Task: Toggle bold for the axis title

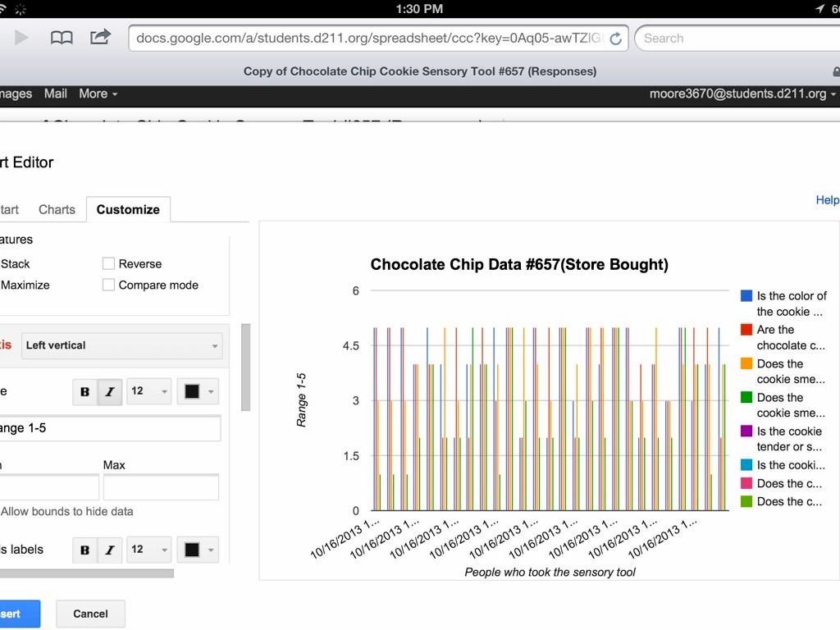Action: (x=84, y=392)
